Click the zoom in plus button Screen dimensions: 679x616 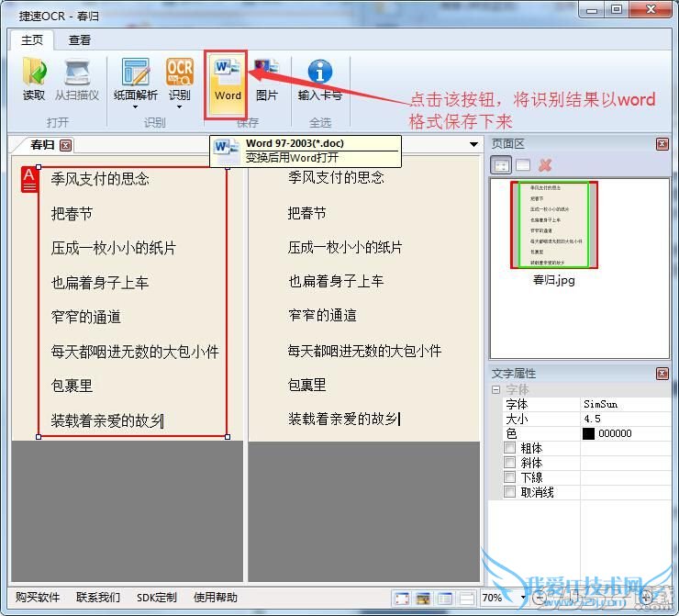coord(646,598)
